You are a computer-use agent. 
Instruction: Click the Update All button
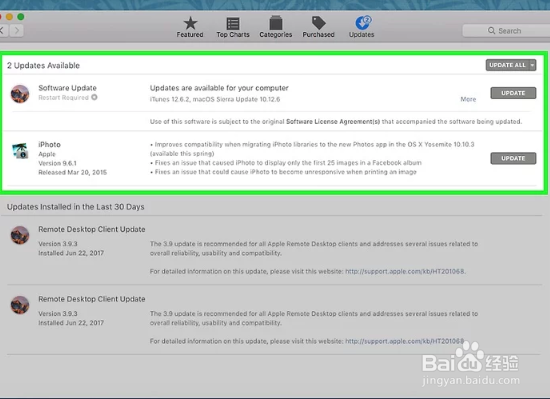click(x=508, y=65)
